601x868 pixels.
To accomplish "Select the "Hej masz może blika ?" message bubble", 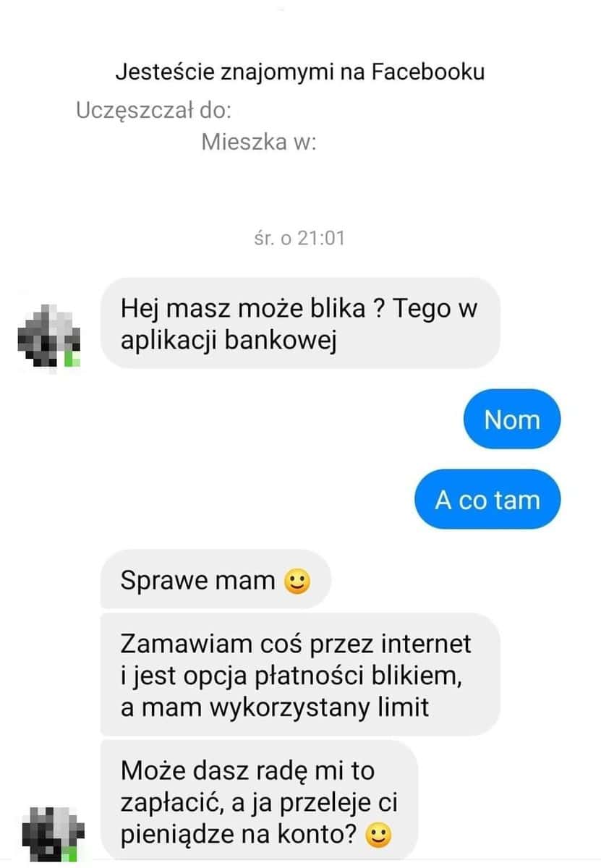I will [x=300, y=323].
